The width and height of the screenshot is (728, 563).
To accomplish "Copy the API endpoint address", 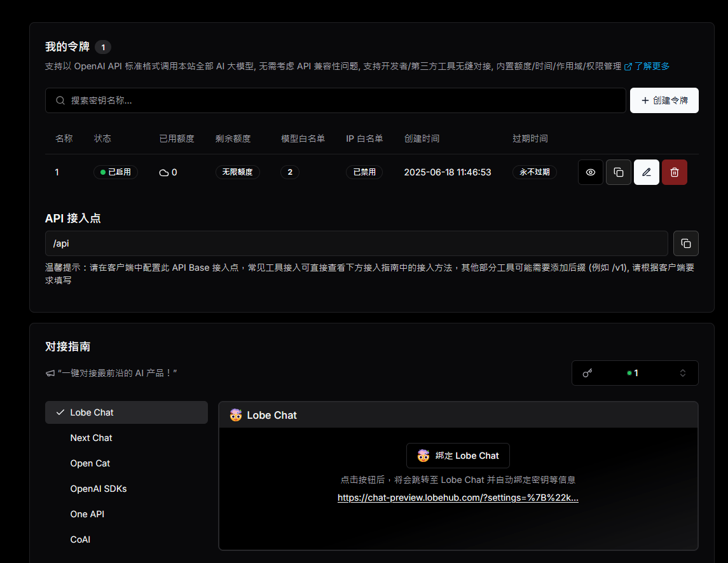I will (x=685, y=243).
